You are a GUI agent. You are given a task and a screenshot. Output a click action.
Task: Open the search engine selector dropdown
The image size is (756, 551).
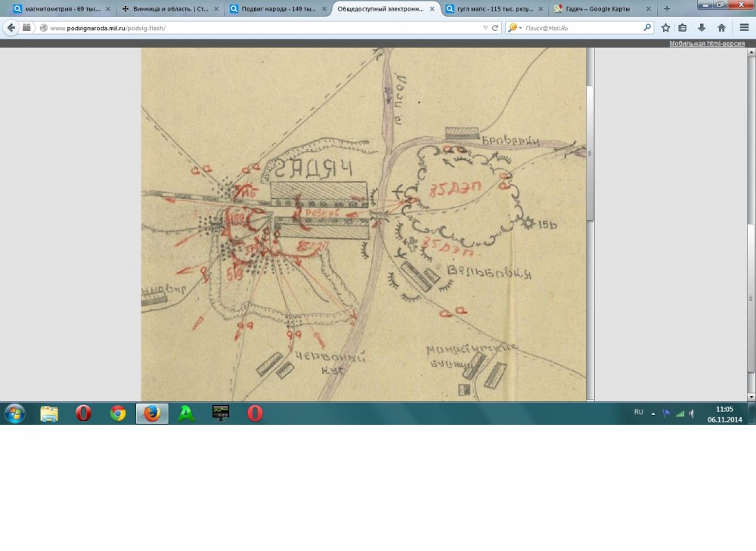click(515, 28)
